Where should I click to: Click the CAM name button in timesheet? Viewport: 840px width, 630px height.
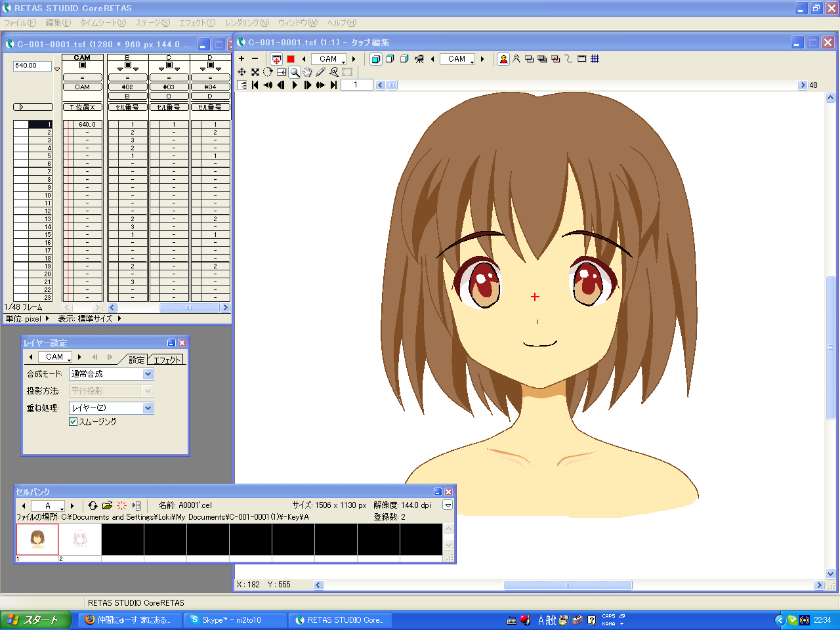83,87
